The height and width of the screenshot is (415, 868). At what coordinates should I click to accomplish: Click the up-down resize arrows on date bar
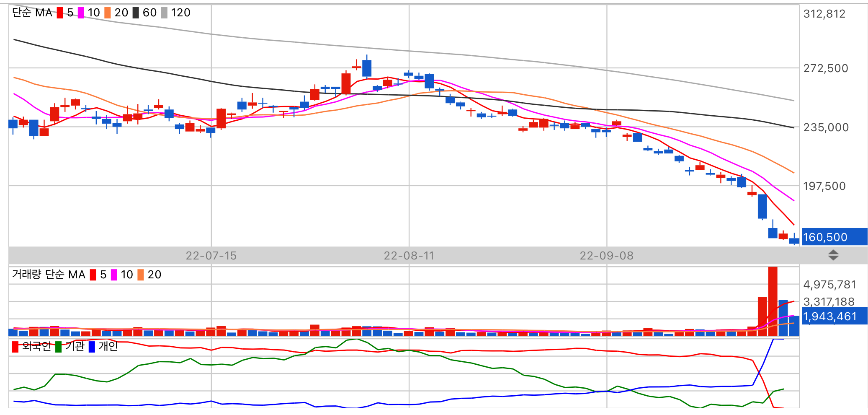833,255
